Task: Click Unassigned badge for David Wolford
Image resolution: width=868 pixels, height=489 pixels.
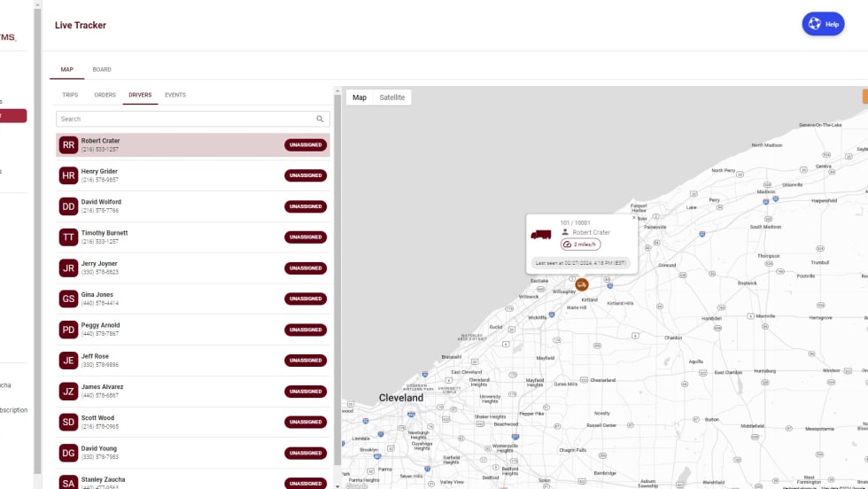Action: tap(306, 206)
